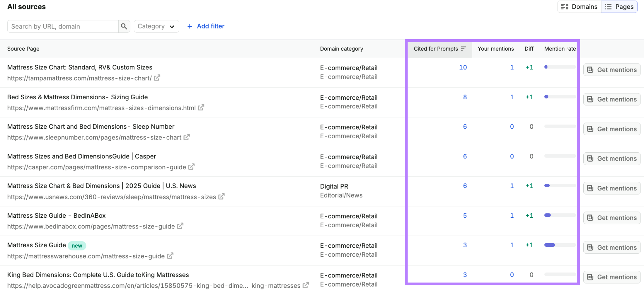
Task: Click the 'new' badge on Mattress Size Guide
Action: 77,245
